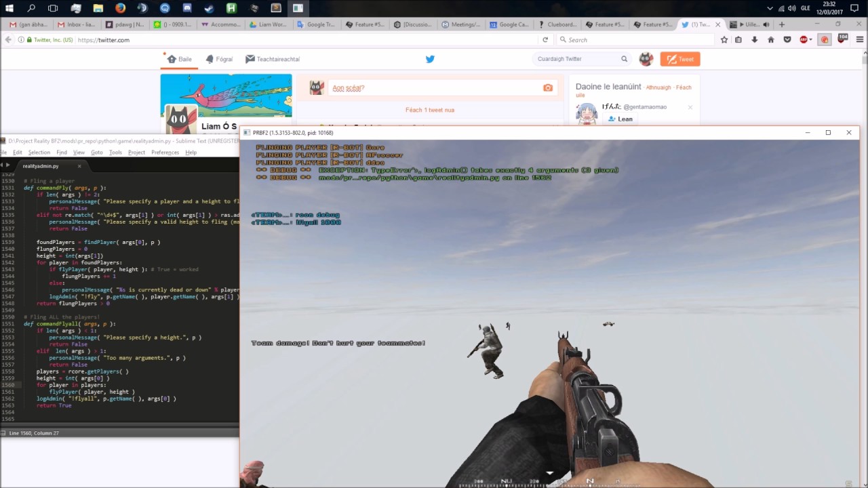Image resolution: width=868 pixels, height=488 pixels.
Task: Open Help menu in Sublime Text
Action: click(x=191, y=152)
